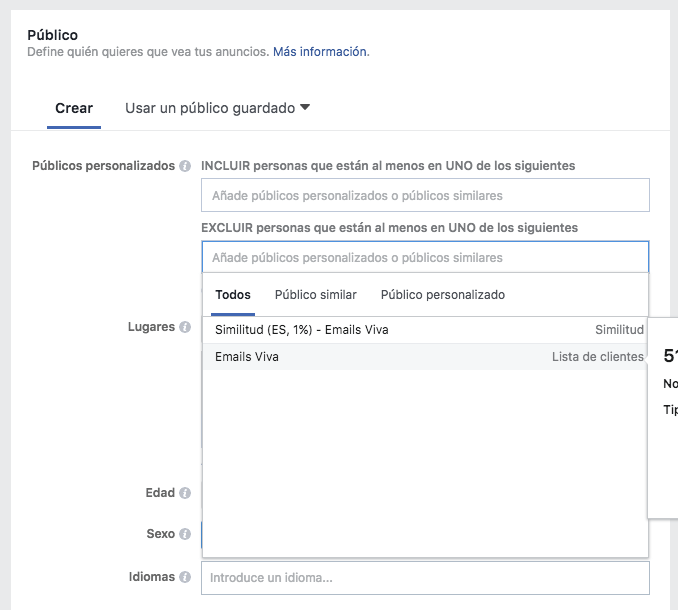This screenshot has height=610, width=678.
Task: Click info icon next to Edad
Action: click(x=185, y=493)
